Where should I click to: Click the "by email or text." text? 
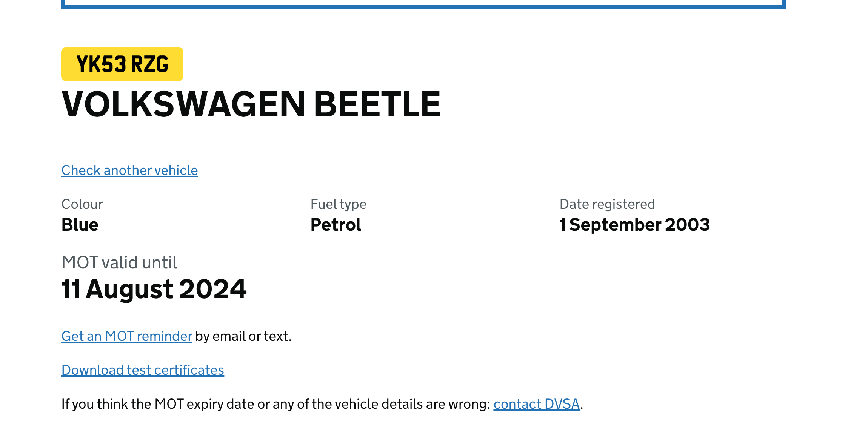[x=243, y=336]
